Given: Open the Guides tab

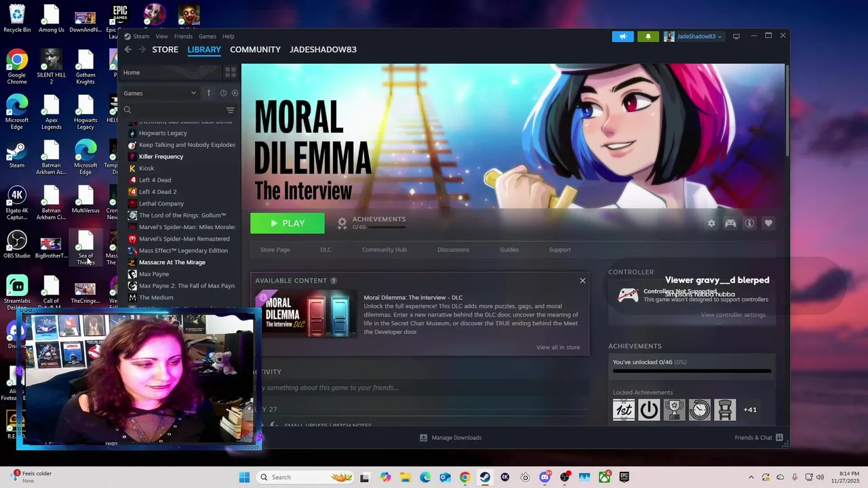Looking at the screenshot, I should [509, 249].
